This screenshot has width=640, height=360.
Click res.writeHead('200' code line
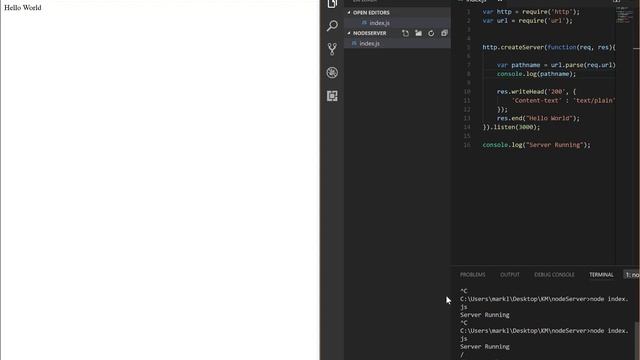[536, 92]
